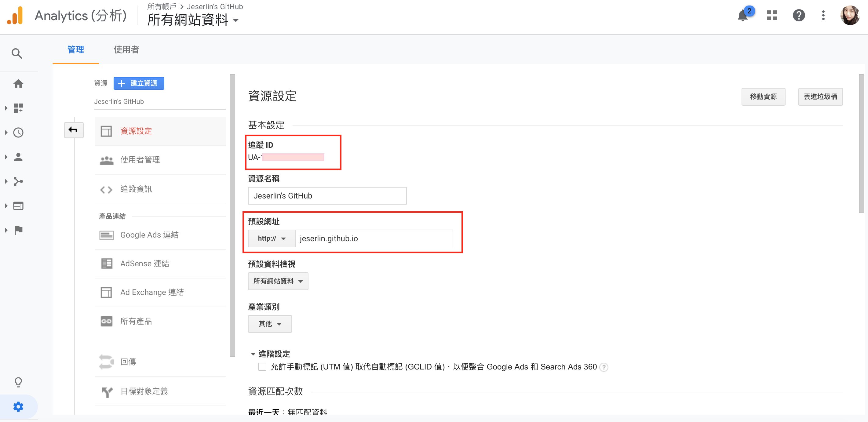Open the 產業類別 其他 dropdown
868x422 pixels.
click(270, 324)
